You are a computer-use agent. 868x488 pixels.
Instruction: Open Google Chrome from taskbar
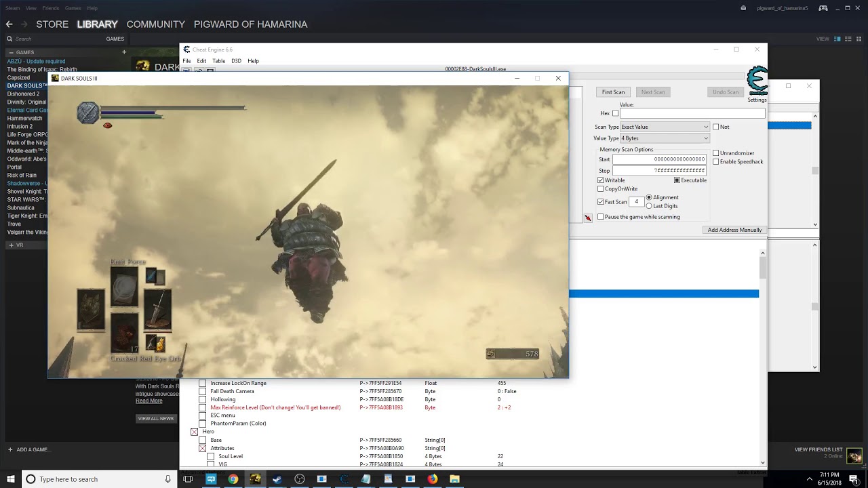233,479
